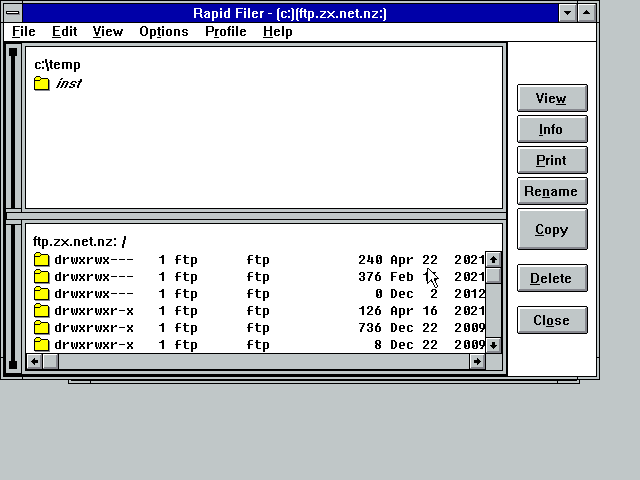Click the Rapid Filer title bar
Image resolution: width=640 pixels, height=480 pixels.
290,13
